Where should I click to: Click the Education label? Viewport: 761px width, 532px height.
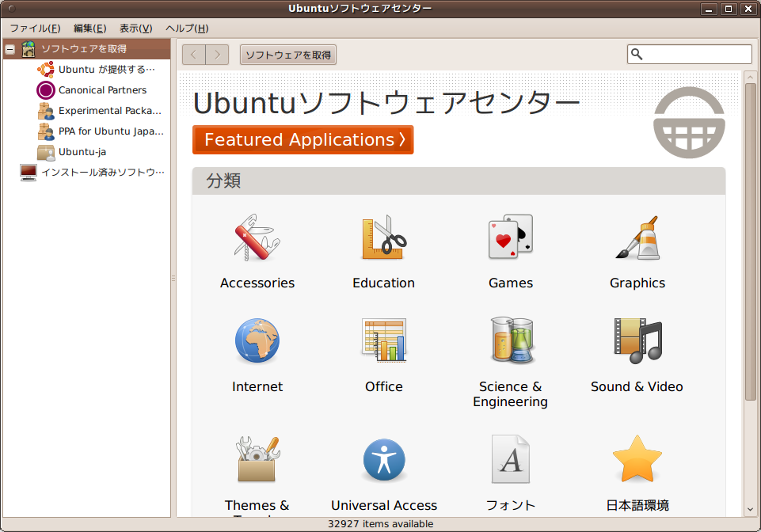coord(384,283)
